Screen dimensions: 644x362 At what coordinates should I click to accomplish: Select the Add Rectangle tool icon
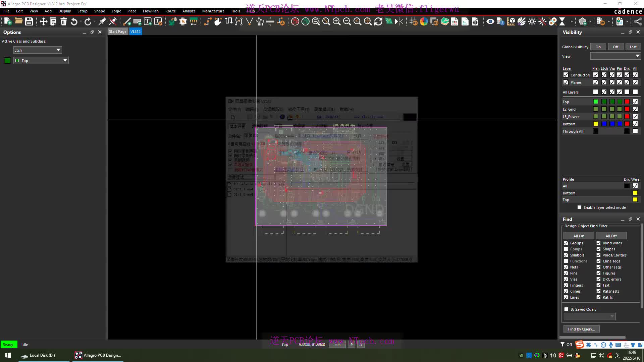pyautogui.click(x=138, y=22)
